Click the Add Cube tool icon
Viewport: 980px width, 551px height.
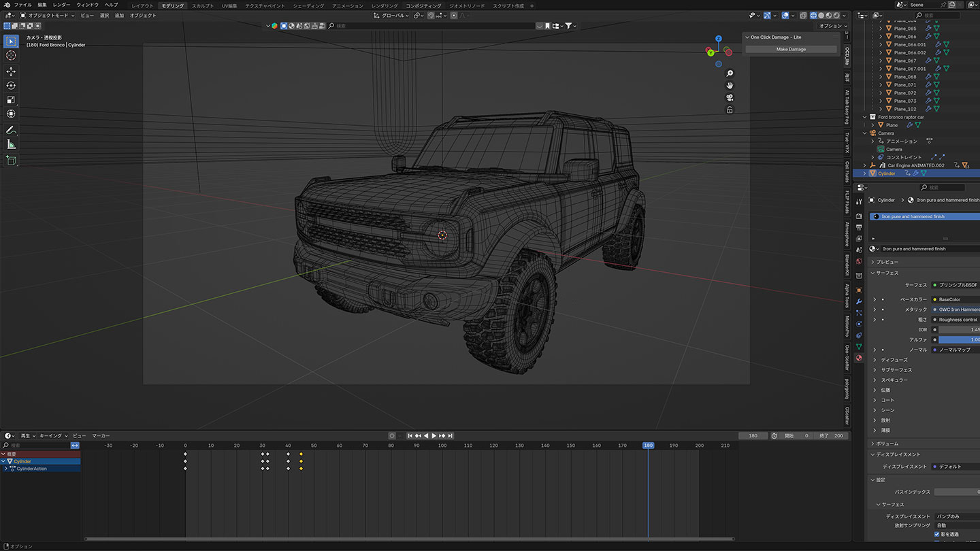pyautogui.click(x=11, y=161)
